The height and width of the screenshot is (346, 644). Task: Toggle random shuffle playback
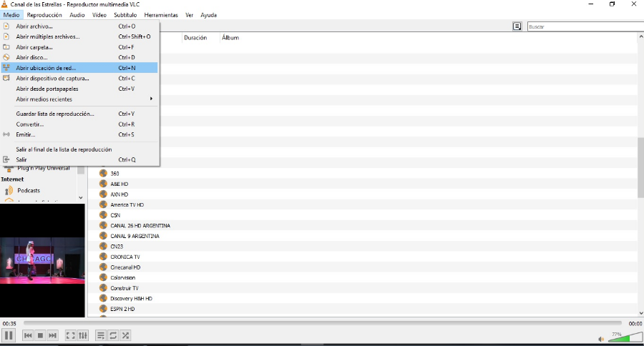125,335
